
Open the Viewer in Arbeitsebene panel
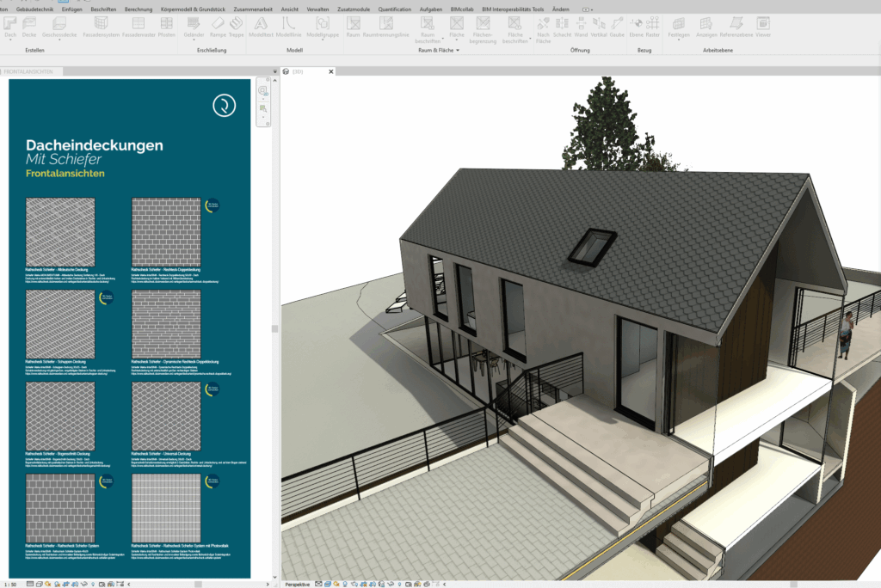click(x=762, y=26)
